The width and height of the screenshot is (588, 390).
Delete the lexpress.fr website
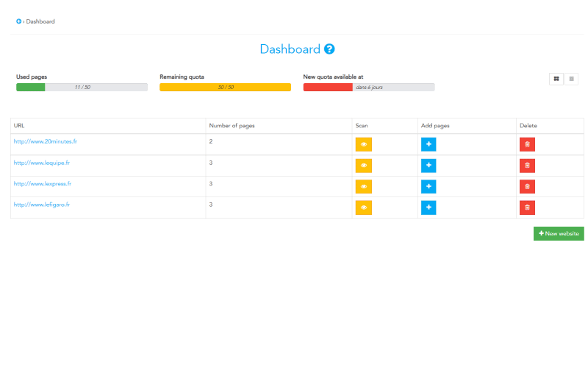point(527,187)
